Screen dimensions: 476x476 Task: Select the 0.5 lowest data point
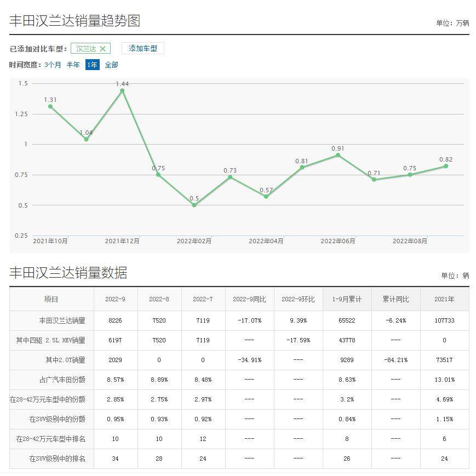coord(194,205)
